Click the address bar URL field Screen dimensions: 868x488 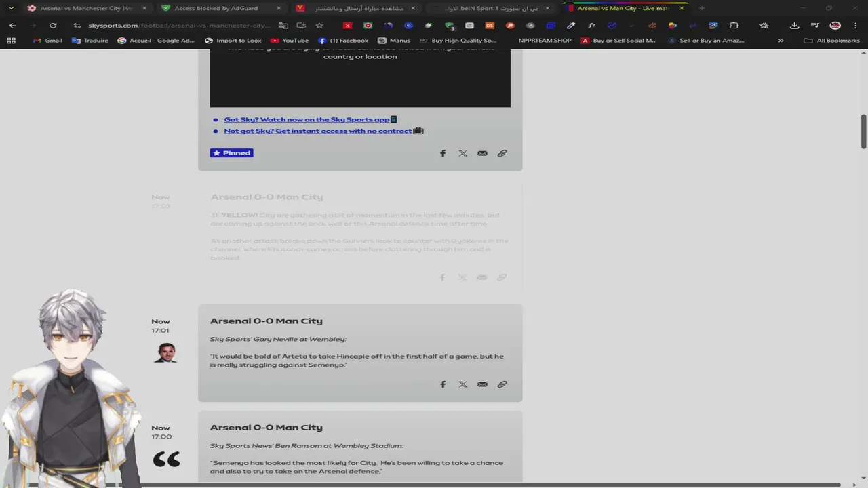(180, 26)
